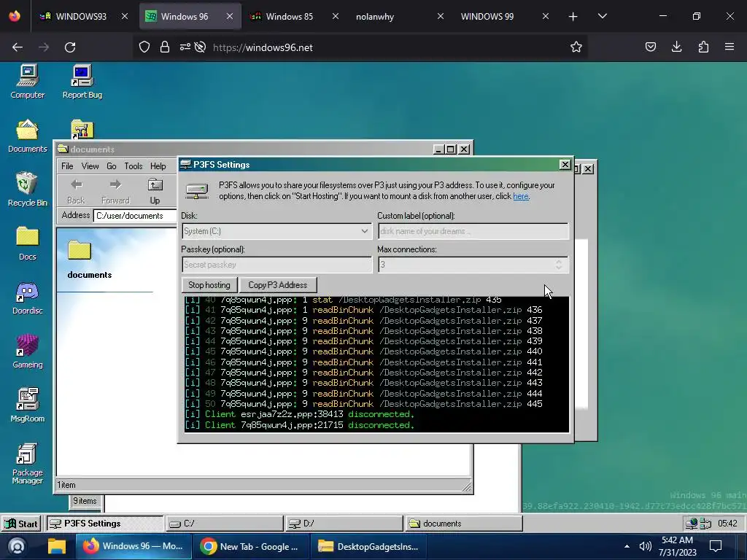This screenshot has height=560, width=747.
Task: Open Windows File Explorer taskbar icon
Action: pos(57,546)
